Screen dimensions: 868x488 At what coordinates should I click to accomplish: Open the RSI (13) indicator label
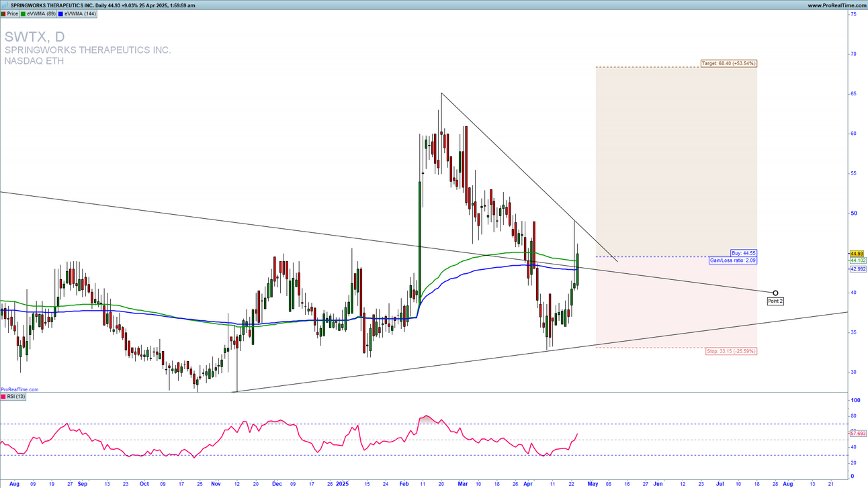click(x=15, y=397)
